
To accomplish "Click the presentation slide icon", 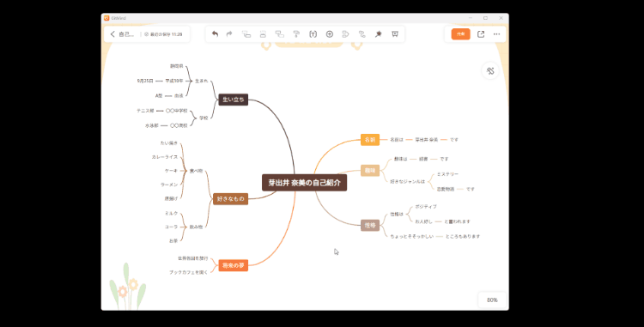I will [x=395, y=34].
